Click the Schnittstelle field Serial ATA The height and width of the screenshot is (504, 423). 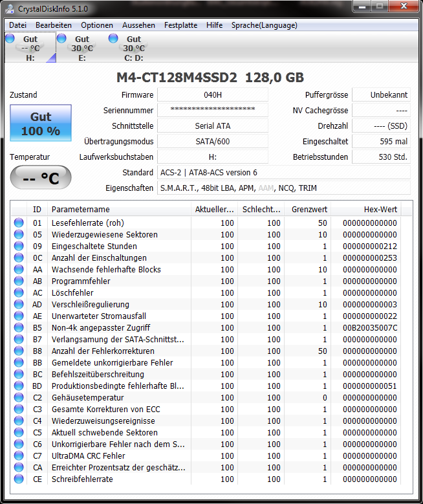point(213,126)
